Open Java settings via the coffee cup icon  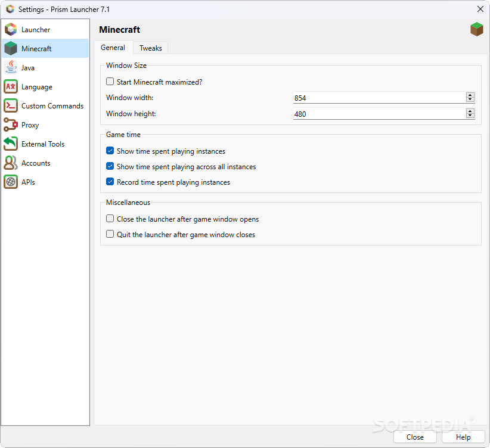tap(11, 67)
